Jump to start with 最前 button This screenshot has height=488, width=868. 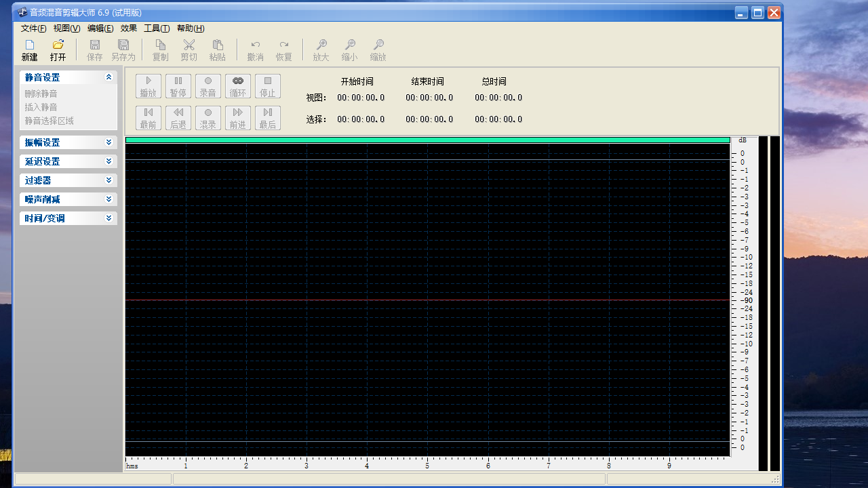(149, 118)
